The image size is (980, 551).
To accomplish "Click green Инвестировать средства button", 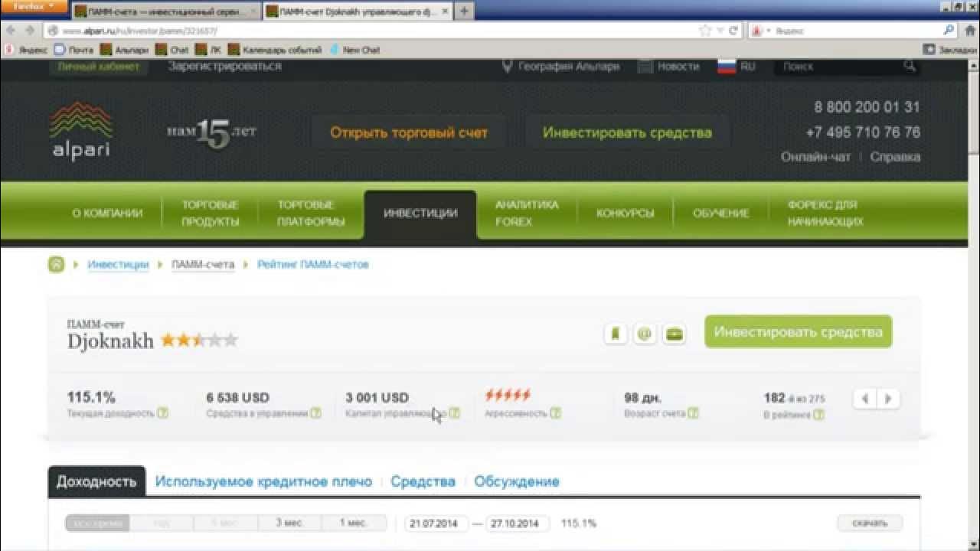I will [x=799, y=332].
